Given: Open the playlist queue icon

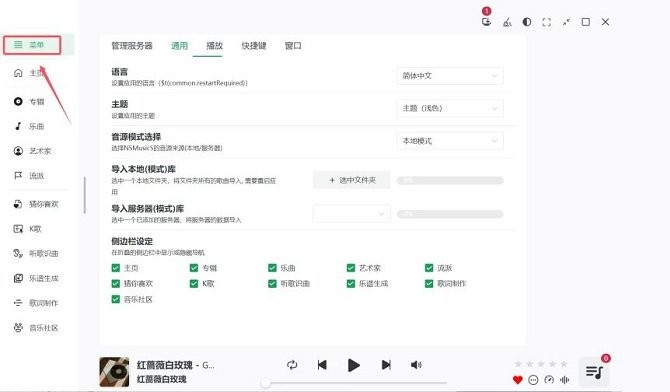Looking at the screenshot, I should (594, 372).
